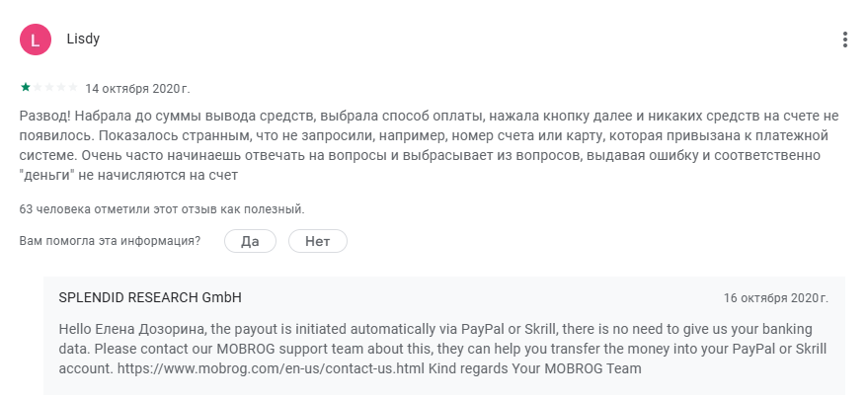Click the 63 человека helpful count text

(162, 209)
